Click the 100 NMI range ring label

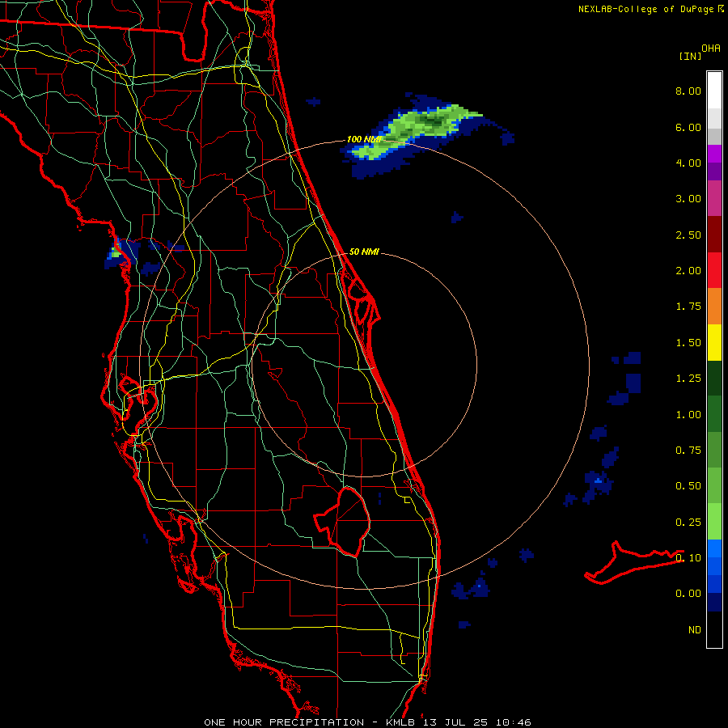tap(364, 139)
